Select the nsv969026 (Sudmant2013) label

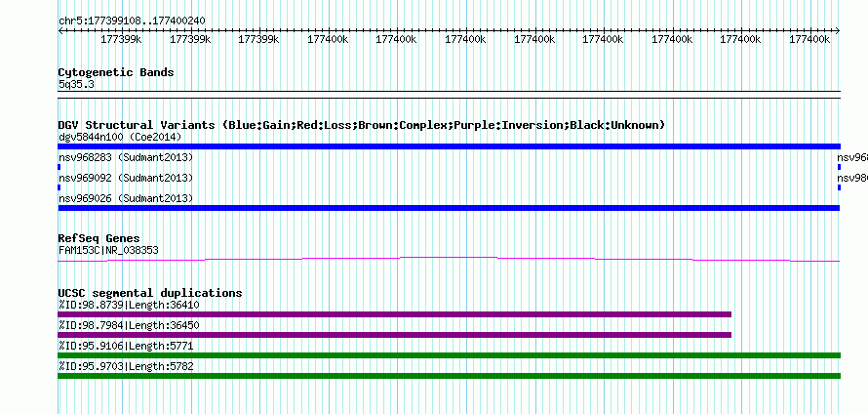(126, 198)
